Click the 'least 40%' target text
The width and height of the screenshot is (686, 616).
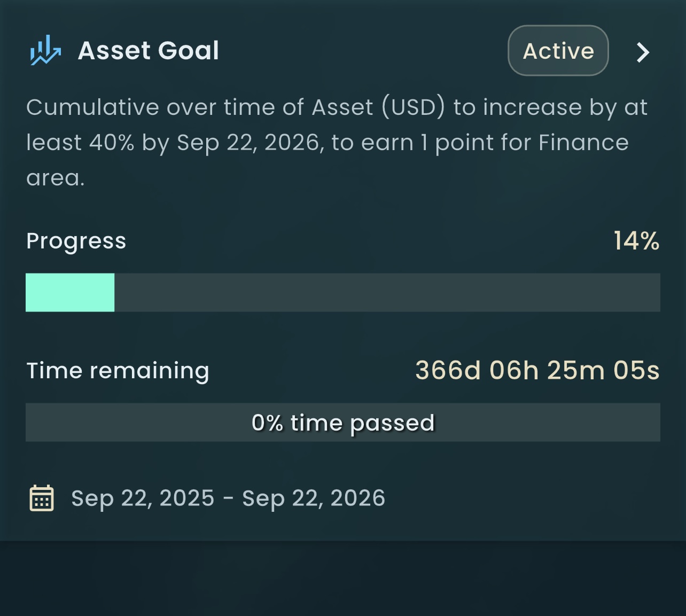click(x=80, y=143)
